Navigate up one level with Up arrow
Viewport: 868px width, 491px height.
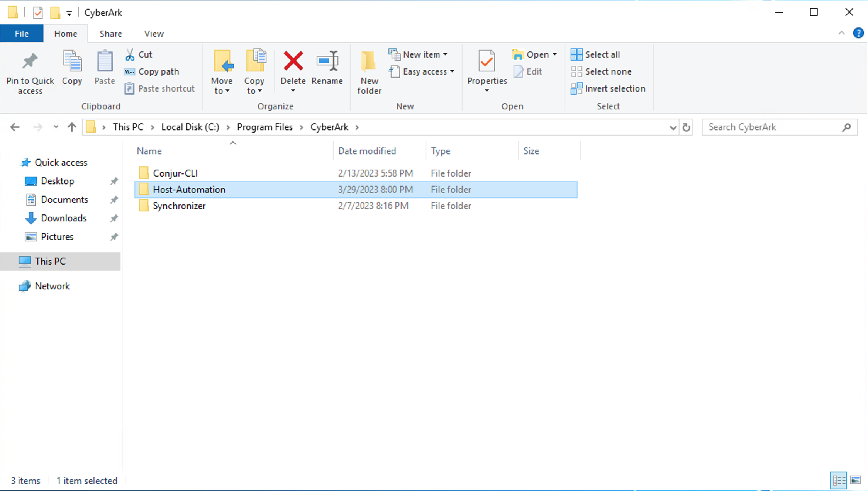(x=72, y=127)
